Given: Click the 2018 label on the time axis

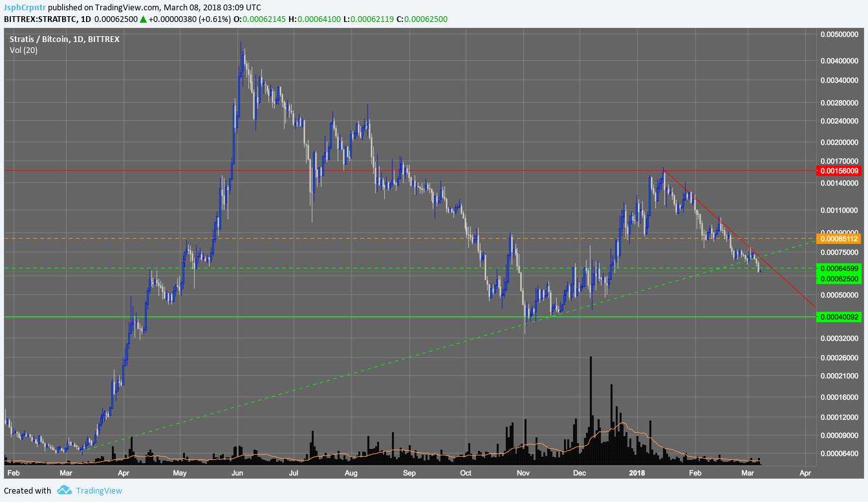Looking at the screenshot, I should coord(637,474).
